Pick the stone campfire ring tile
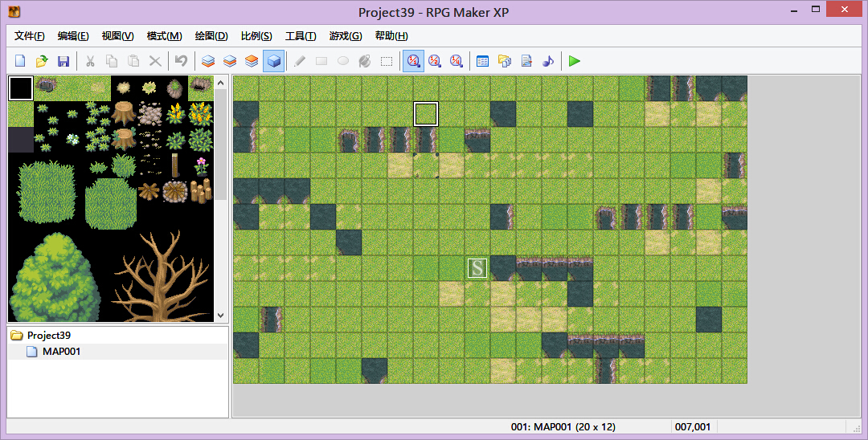868x440 pixels. click(x=175, y=191)
